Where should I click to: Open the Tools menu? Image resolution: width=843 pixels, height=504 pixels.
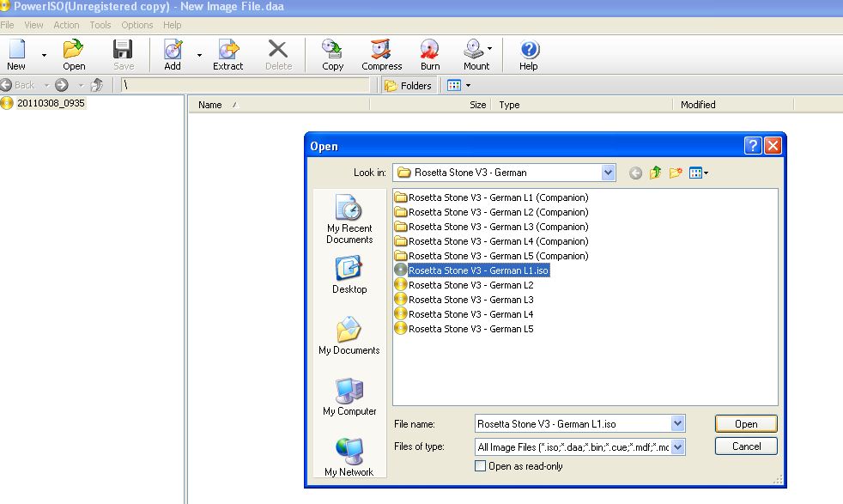click(x=100, y=25)
